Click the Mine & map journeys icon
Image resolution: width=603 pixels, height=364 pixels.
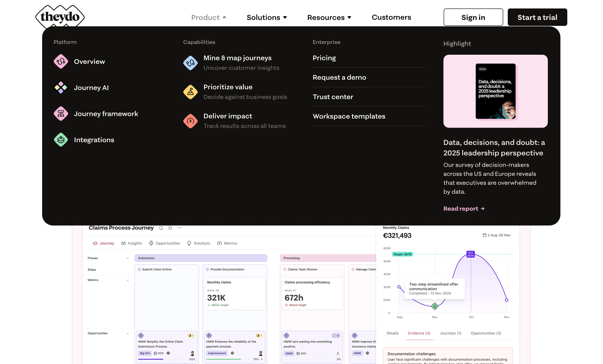coord(190,63)
